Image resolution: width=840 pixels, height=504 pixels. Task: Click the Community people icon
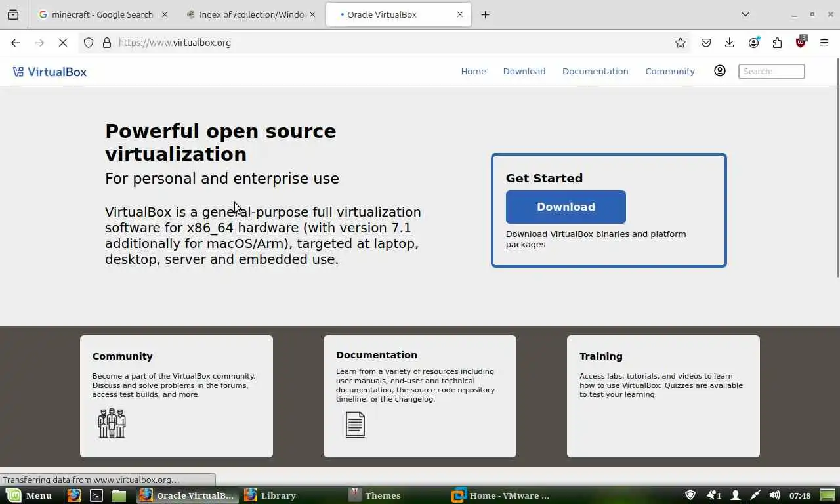pos(112,423)
